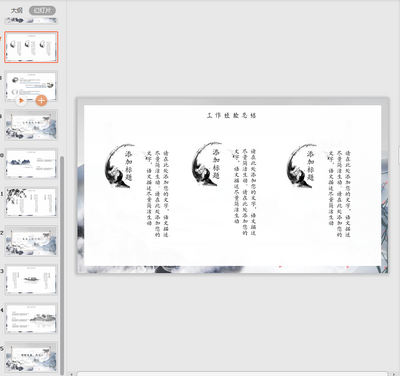Click the slide title 工作经验总结
Image resolution: width=400 pixels, height=376 pixels.
tap(232, 116)
